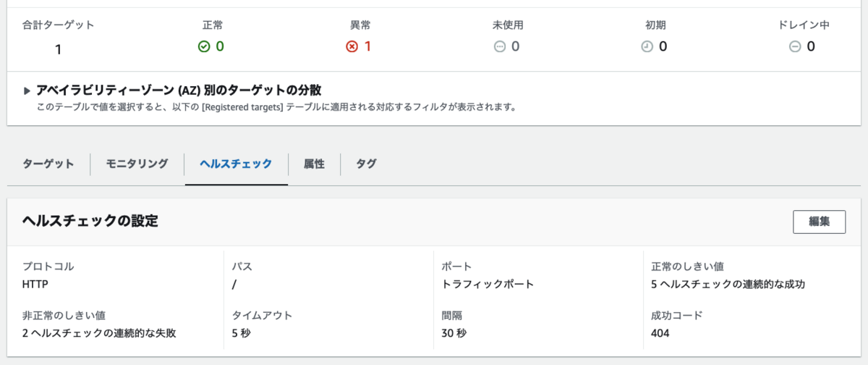Click the unhealthy target count 1
Screen dimensions: 868x365
(367, 46)
